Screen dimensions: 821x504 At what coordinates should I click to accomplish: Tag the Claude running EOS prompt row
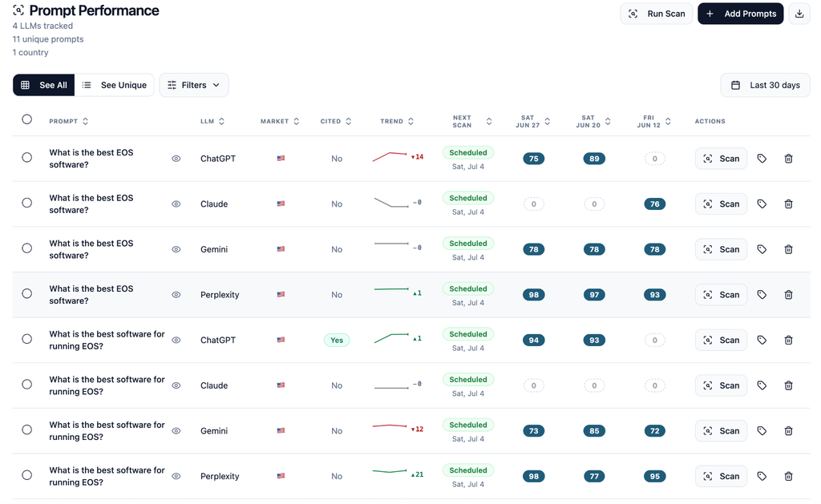click(x=762, y=385)
